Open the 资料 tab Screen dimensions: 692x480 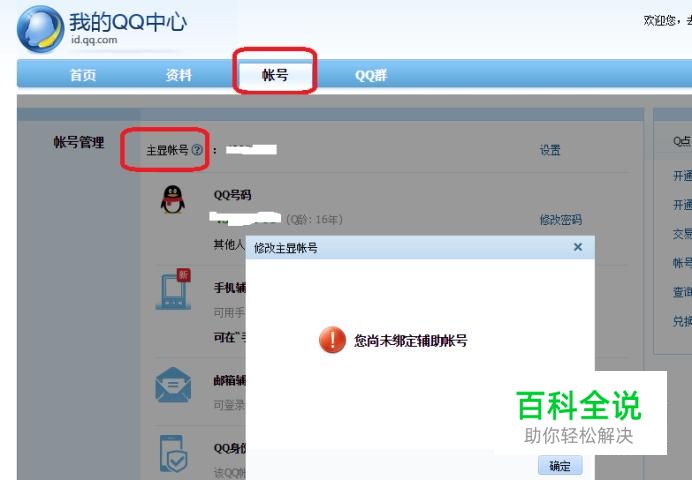pos(179,75)
